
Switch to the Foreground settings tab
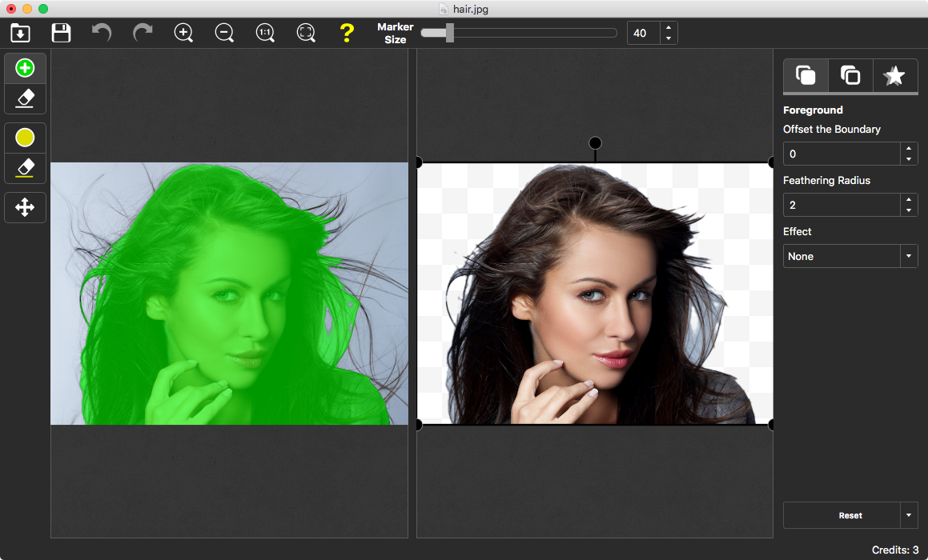tap(805, 75)
